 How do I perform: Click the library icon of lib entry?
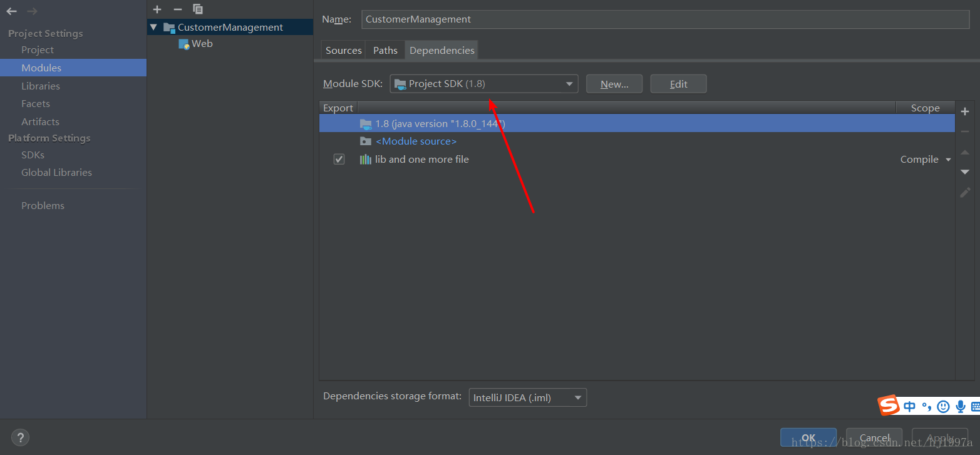coord(366,160)
